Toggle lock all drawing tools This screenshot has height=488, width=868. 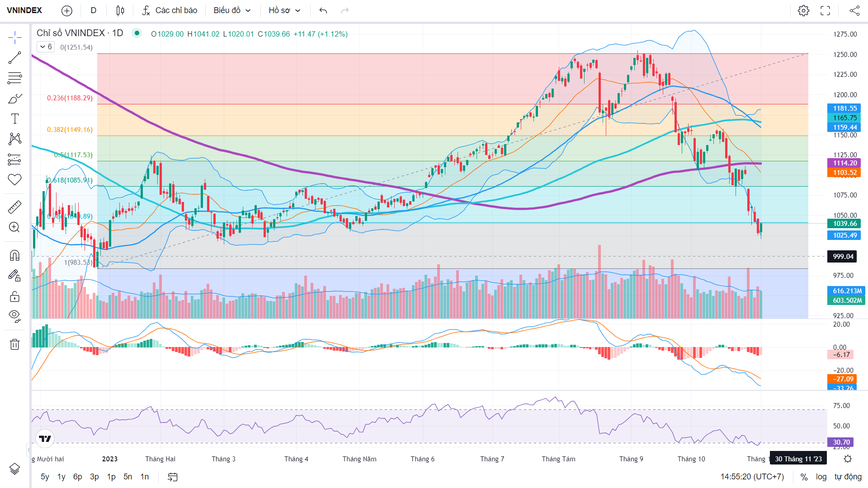(14, 296)
